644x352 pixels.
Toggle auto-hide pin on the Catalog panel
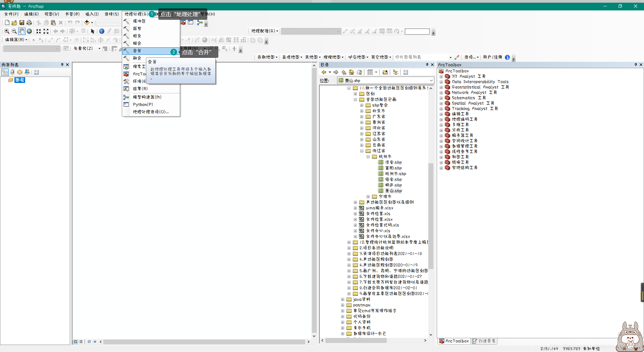point(427,65)
